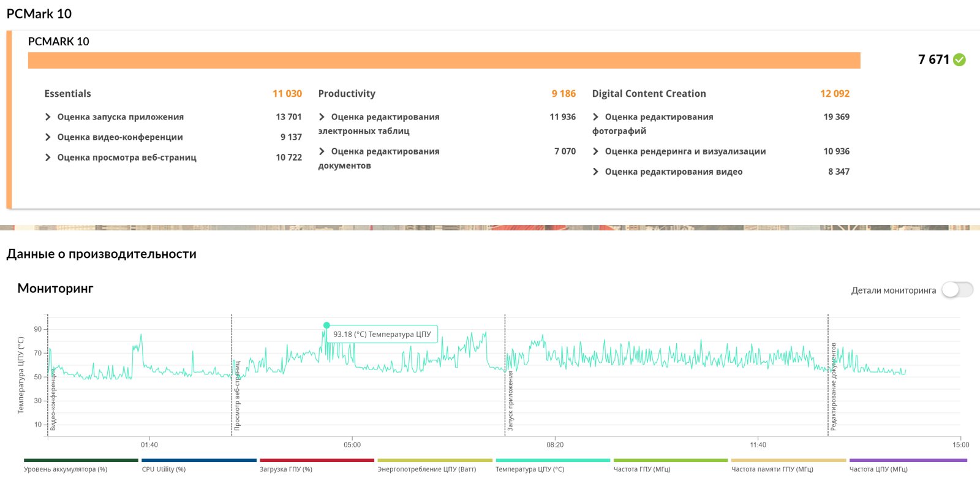Choose Частота памяти ГПУ (МГц) legend

[x=788, y=466]
